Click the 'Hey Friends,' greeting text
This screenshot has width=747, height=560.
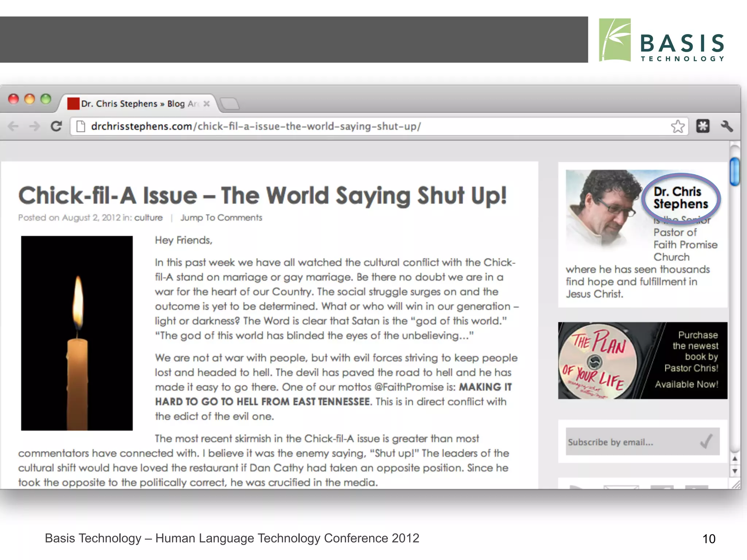pos(183,240)
